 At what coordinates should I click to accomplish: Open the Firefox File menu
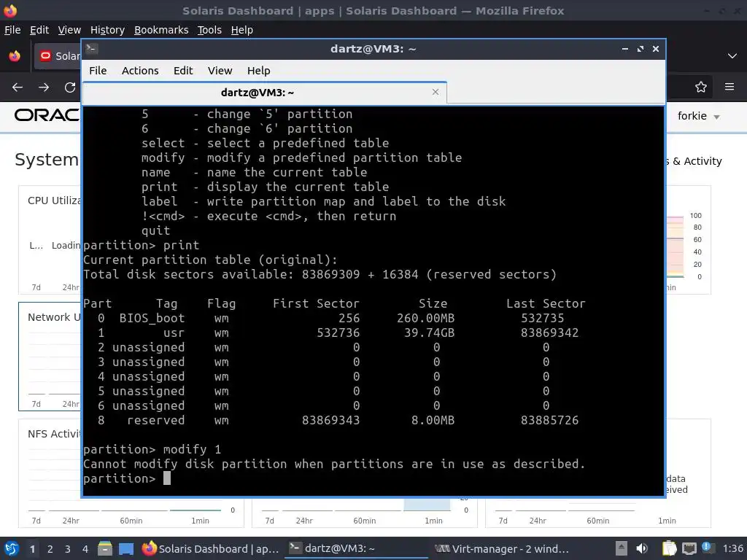pyautogui.click(x=12, y=30)
